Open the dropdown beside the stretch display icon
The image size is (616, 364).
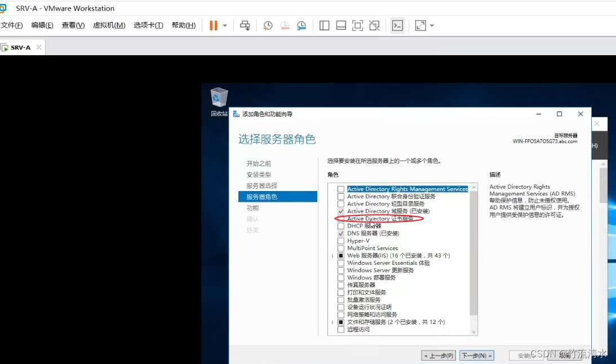pos(432,25)
